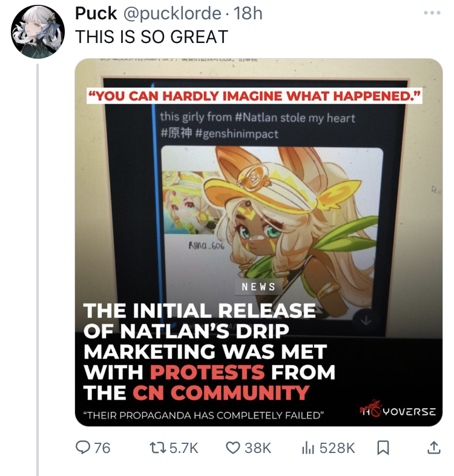Screen dimensions: 454x476
Task: Click the NEWS label badge
Action: point(258,286)
